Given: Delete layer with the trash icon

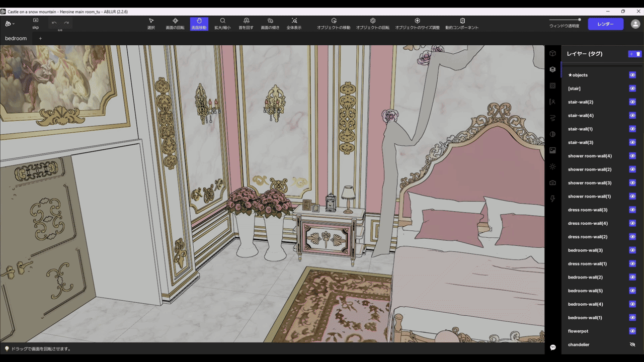Looking at the screenshot, I should coord(638,54).
